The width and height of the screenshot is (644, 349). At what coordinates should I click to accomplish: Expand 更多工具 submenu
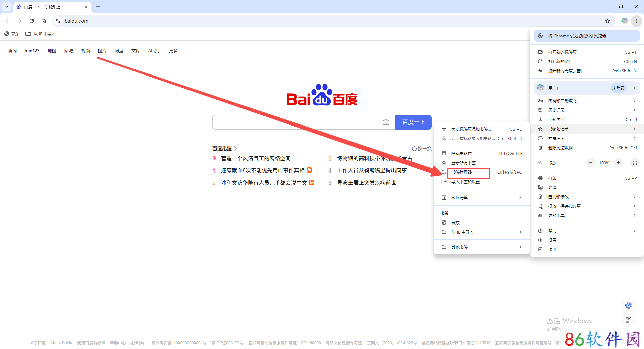pos(587,215)
